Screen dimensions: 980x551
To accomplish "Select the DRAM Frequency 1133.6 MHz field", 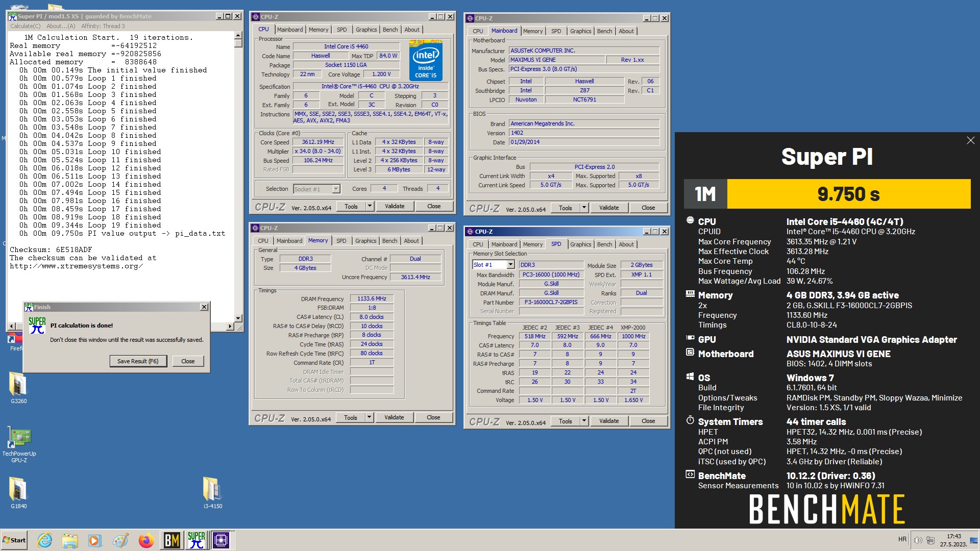I will click(372, 298).
